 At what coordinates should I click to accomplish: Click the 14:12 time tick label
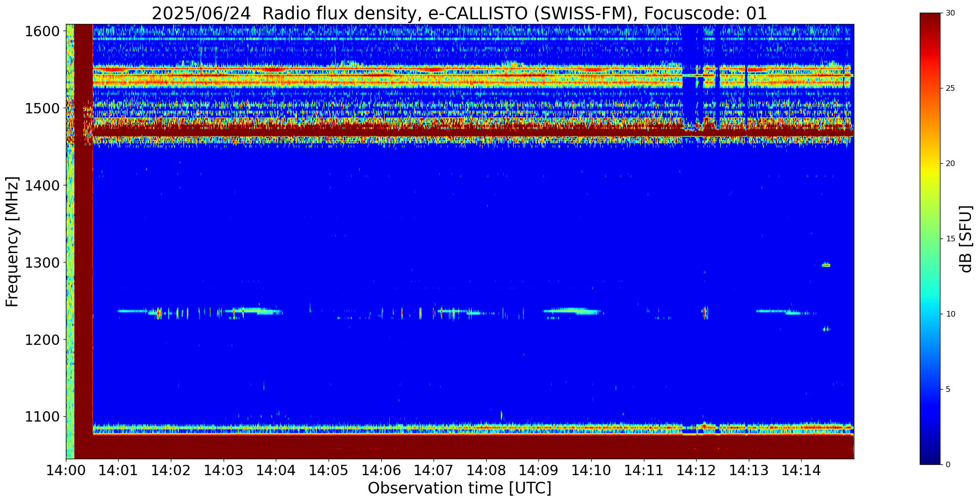696,470
